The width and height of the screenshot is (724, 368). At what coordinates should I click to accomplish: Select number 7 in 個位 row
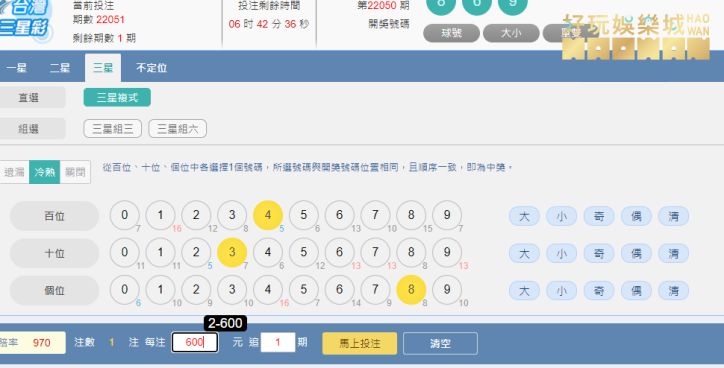(x=375, y=290)
